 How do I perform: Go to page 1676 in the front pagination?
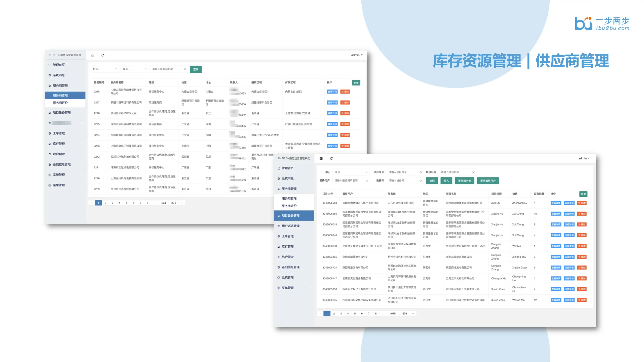pos(404,313)
